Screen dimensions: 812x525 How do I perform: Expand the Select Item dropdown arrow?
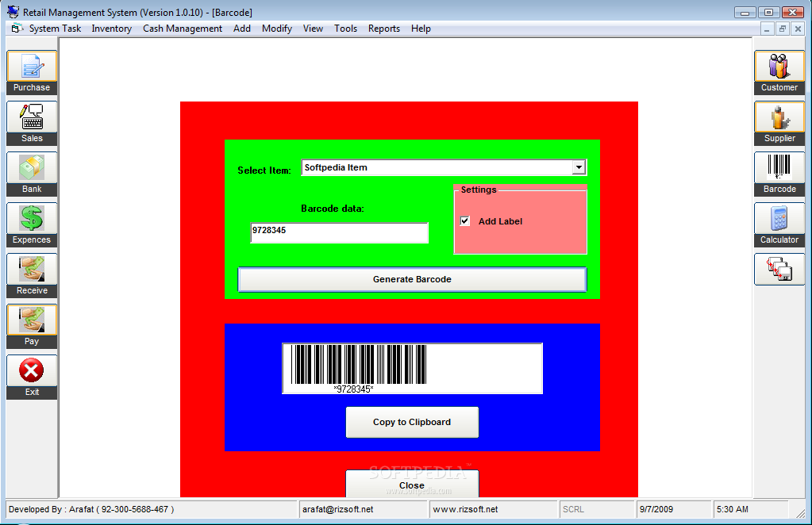(x=579, y=167)
